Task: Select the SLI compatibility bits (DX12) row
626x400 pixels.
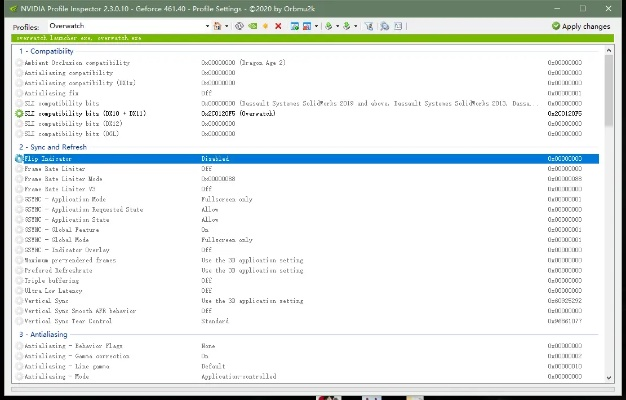Action: click(x=307, y=124)
